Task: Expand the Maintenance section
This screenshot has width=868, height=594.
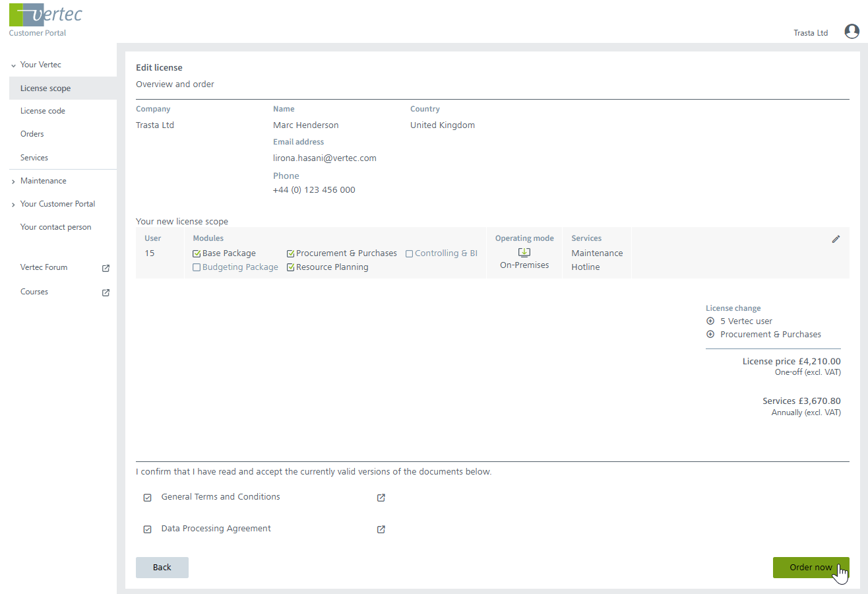Action: point(13,181)
